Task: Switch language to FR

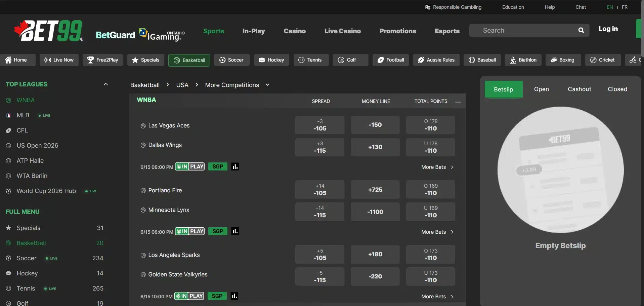Action: coord(625,7)
